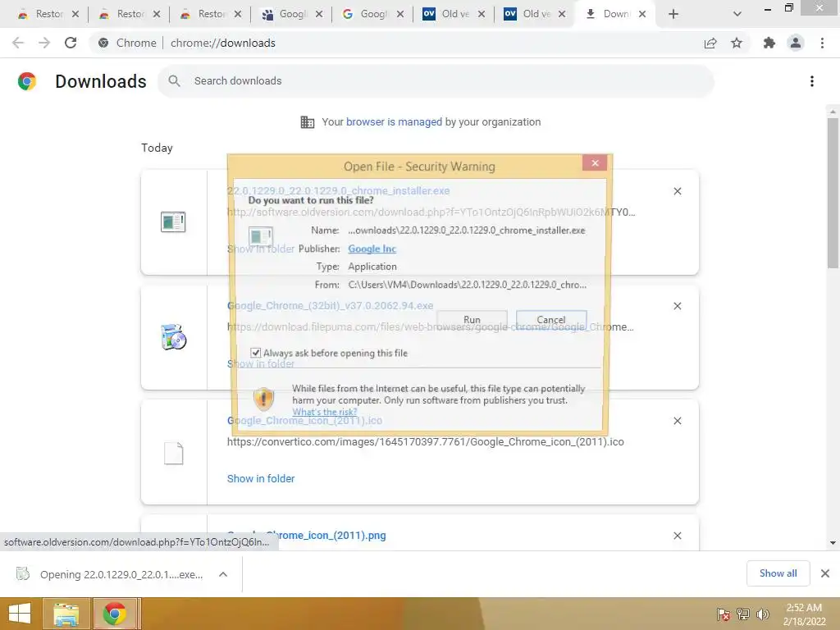
Task: Click the Chrome taskbar icon
Action: (x=115, y=614)
